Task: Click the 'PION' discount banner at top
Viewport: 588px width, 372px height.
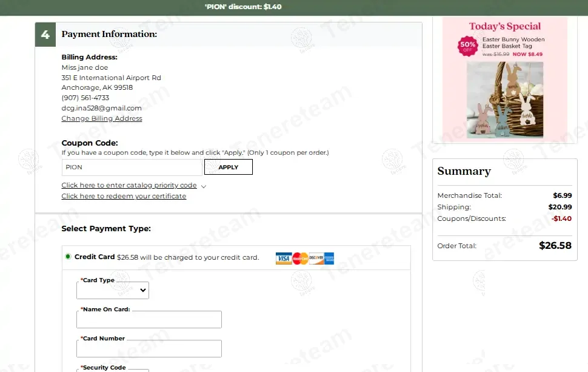Action: click(243, 7)
